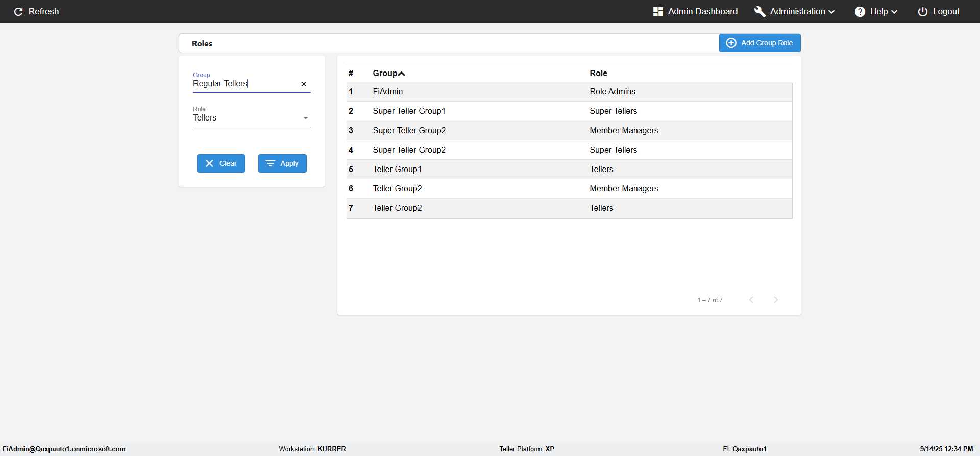
Task: Select Teller Group2 Member Managers row
Action: click(x=569, y=189)
